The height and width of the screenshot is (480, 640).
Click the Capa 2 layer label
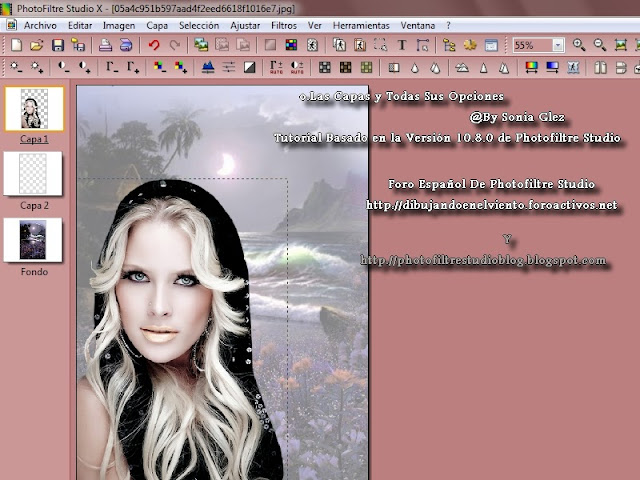click(34, 205)
